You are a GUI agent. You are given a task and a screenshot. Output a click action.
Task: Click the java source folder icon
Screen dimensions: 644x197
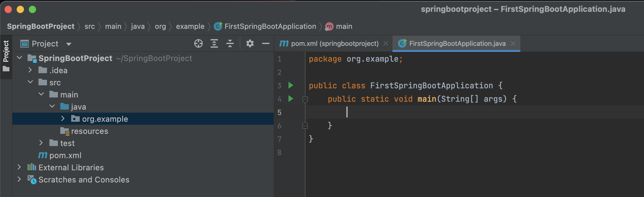(x=65, y=107)
